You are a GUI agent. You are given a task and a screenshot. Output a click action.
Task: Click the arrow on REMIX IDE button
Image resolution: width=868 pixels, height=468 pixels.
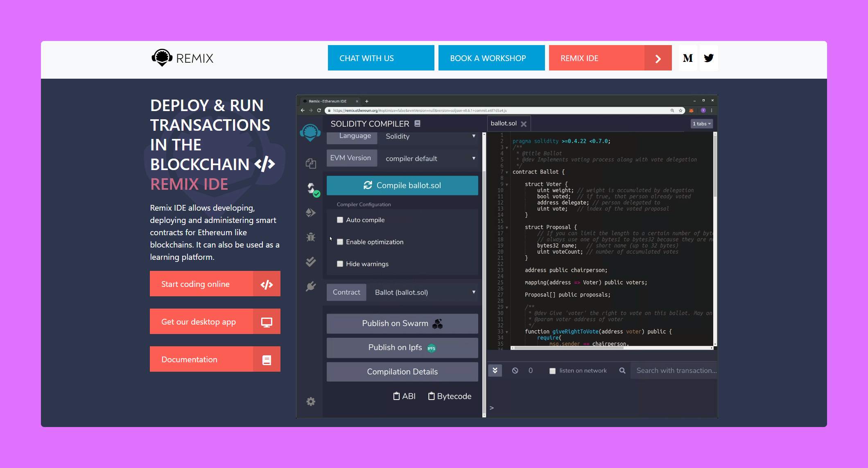tap(658, 58)
